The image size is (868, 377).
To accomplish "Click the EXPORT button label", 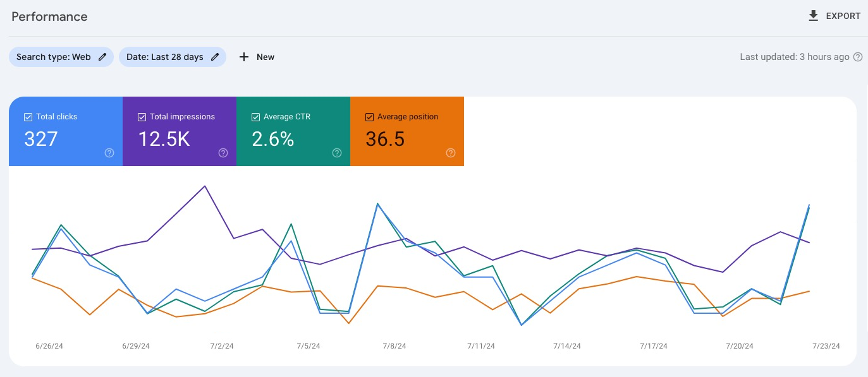I will [x=843, y=16].
